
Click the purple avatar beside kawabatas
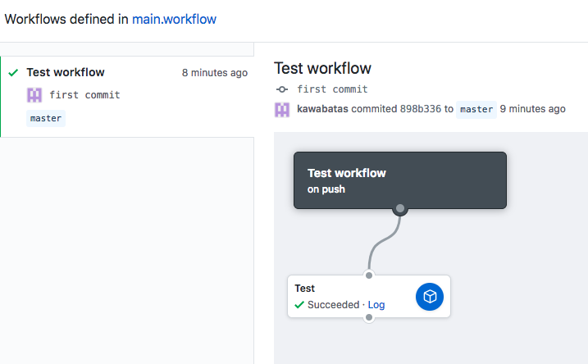tap(282, 110)
